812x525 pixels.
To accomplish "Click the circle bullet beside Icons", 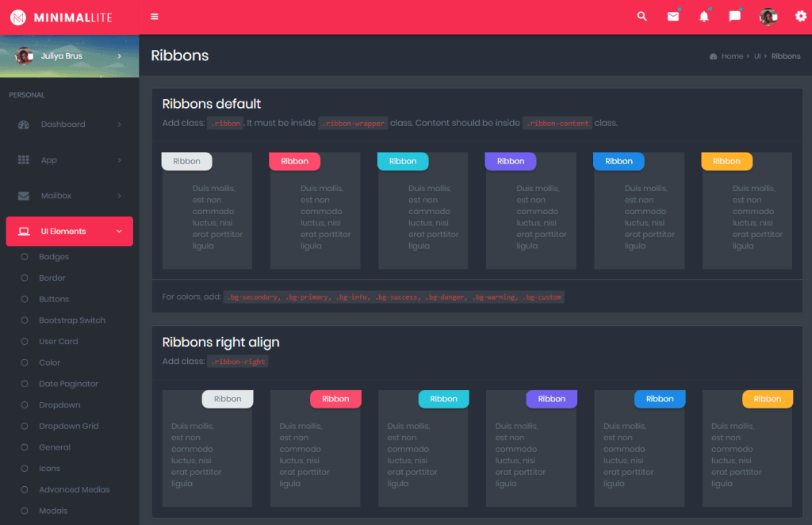I will 25,469.
